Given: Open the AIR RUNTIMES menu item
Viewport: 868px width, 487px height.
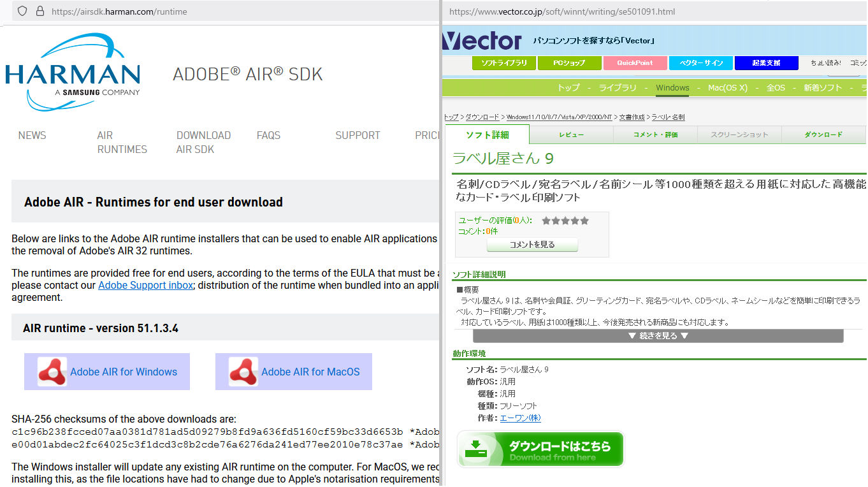Looking at the screenshot, I should tap(122, 142).
